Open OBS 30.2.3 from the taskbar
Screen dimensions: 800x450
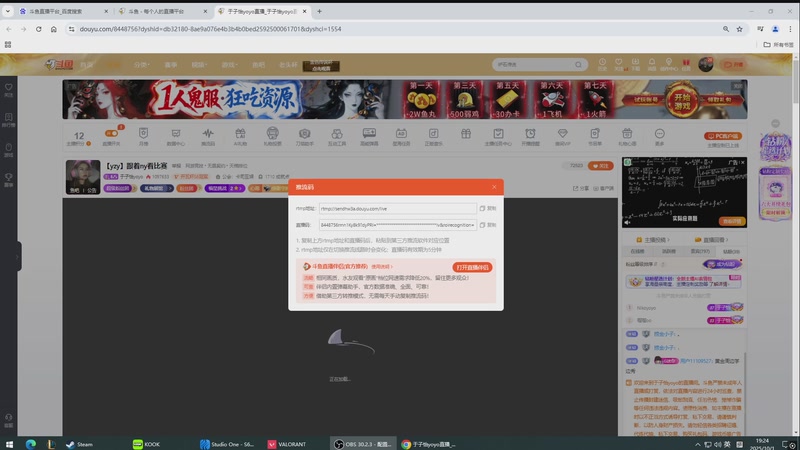[x=363, y=444]
